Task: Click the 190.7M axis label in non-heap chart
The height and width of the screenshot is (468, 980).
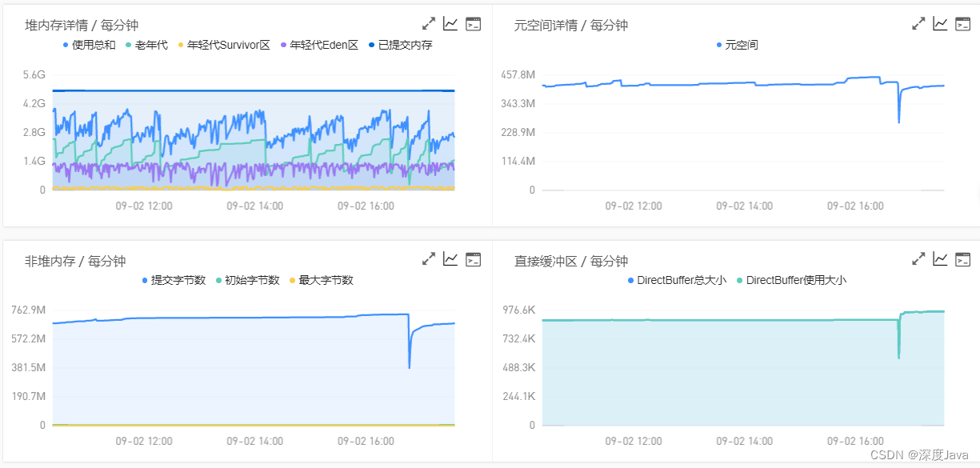Action: click(28, 396)
